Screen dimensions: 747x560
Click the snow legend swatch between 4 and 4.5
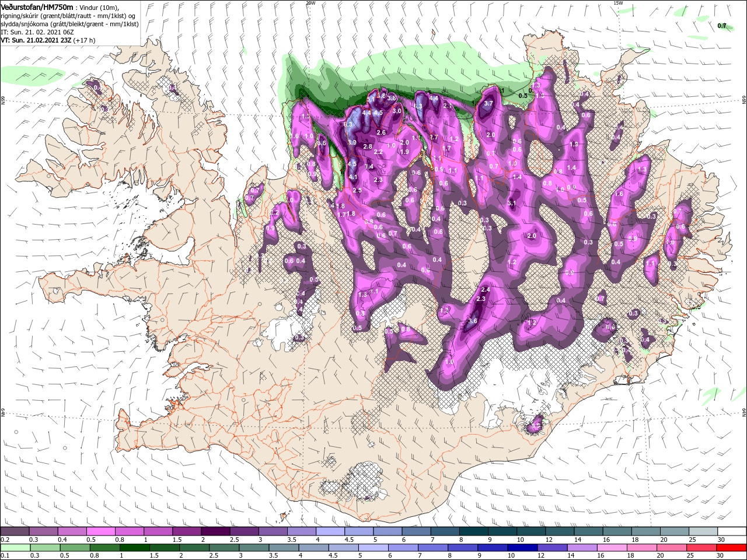(x=330, y=531)
